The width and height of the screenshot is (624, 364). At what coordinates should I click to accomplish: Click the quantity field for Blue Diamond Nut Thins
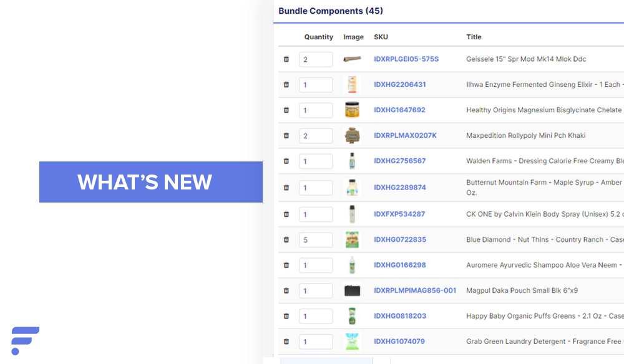coord(316,240)
